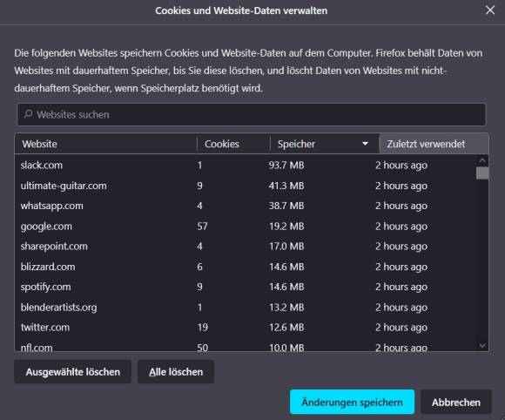Click scrollbar down arrow in site list
This screenshot has height=420, width=505.
coord(482,346)
